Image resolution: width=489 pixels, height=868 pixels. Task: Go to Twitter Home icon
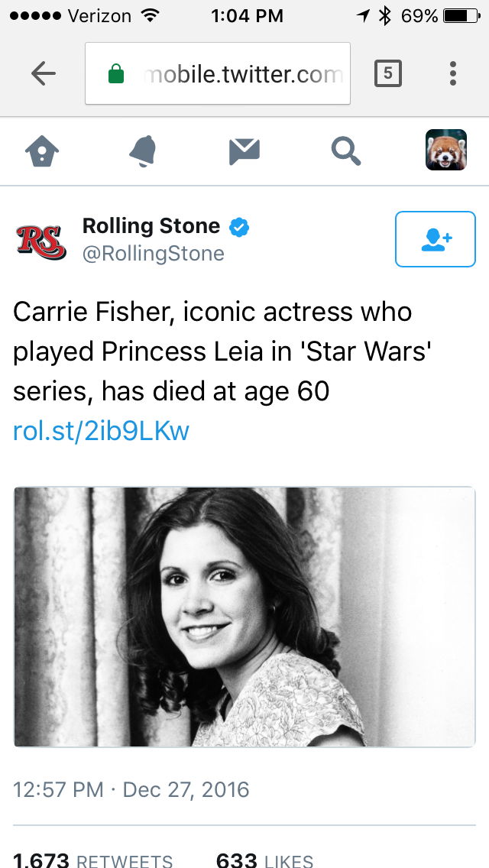pyautogui.click(x=42, y=151)
